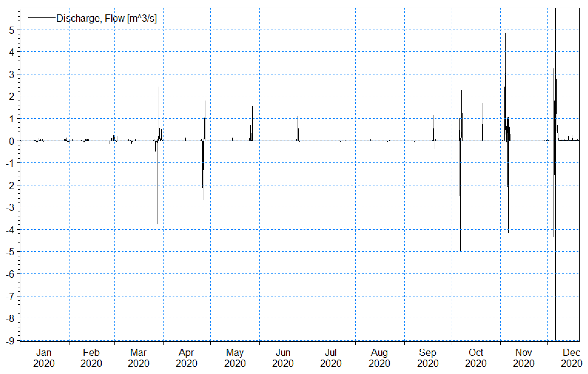Click the y-axis value '4'
588x374 pixels.
point(11,52)
